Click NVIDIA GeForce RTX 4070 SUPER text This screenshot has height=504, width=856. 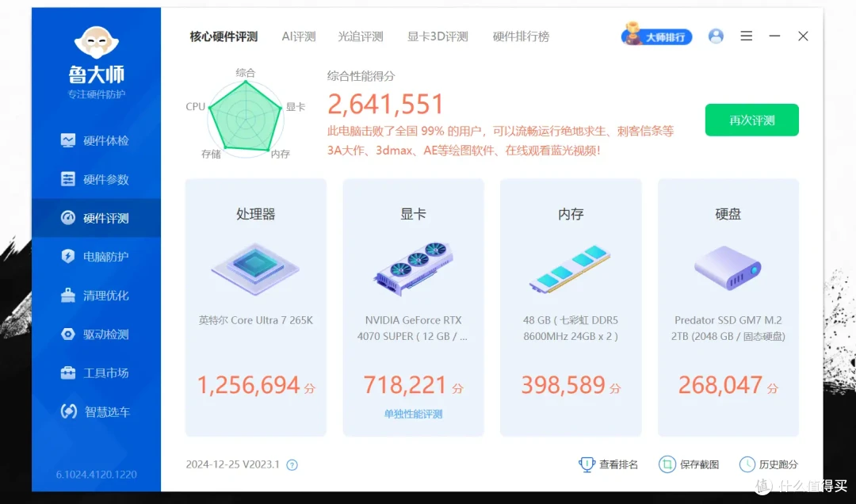pos(413,328)
